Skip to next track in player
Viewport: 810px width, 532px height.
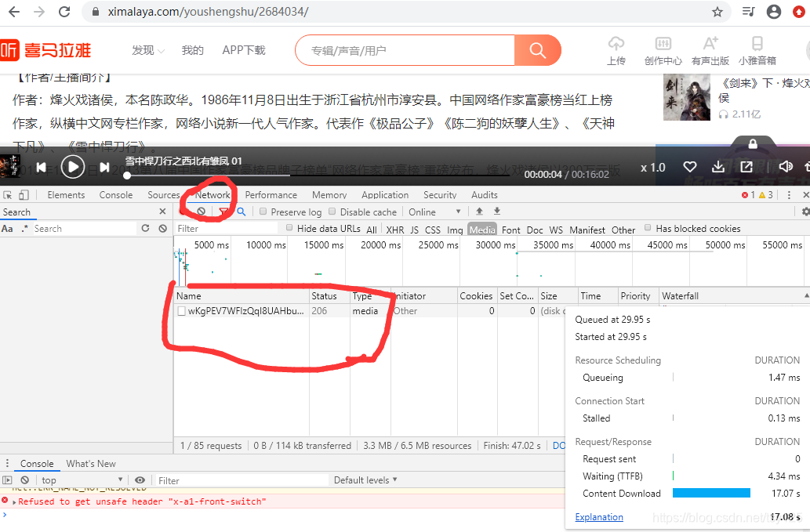click(104, 167)
